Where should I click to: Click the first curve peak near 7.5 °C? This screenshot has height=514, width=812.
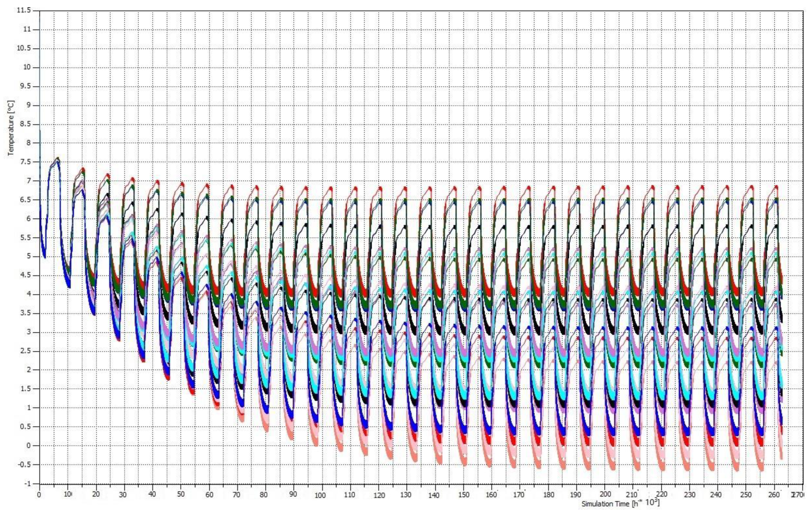tap(57, 158)
